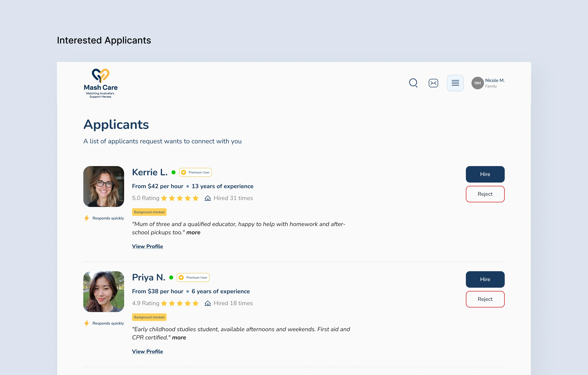The width and height of the screenshot is (588, 375).
Task: Click the NM user avatar
Action: [477, 83]
